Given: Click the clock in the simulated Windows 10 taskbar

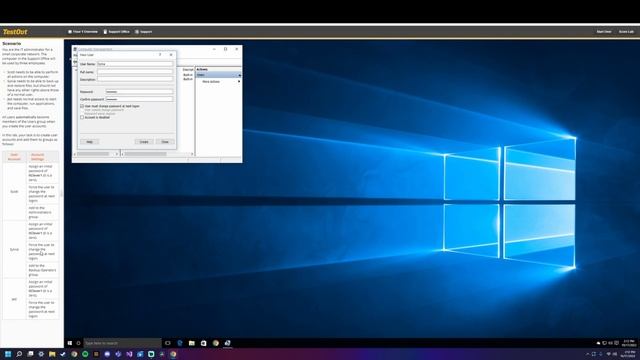Looking at the screenshot, I should click(629, 343).
